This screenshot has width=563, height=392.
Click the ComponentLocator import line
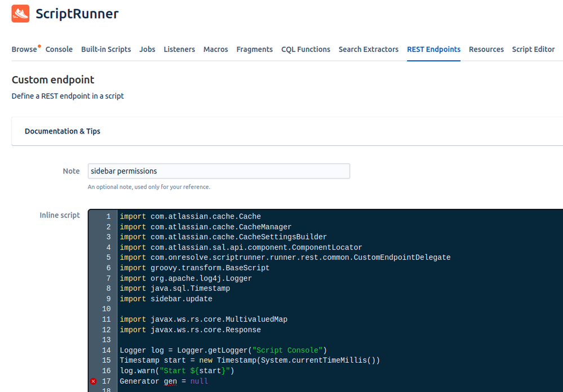click(x=241, y=247)
